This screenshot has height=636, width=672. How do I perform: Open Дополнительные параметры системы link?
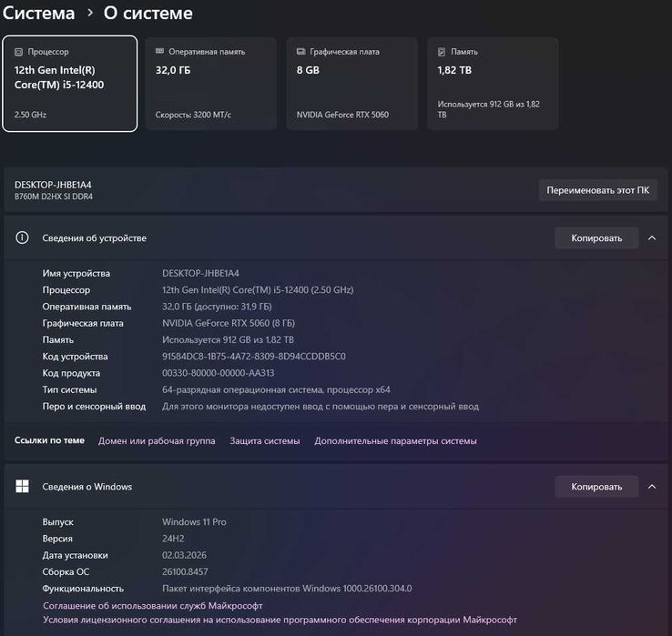pos(395,440)
